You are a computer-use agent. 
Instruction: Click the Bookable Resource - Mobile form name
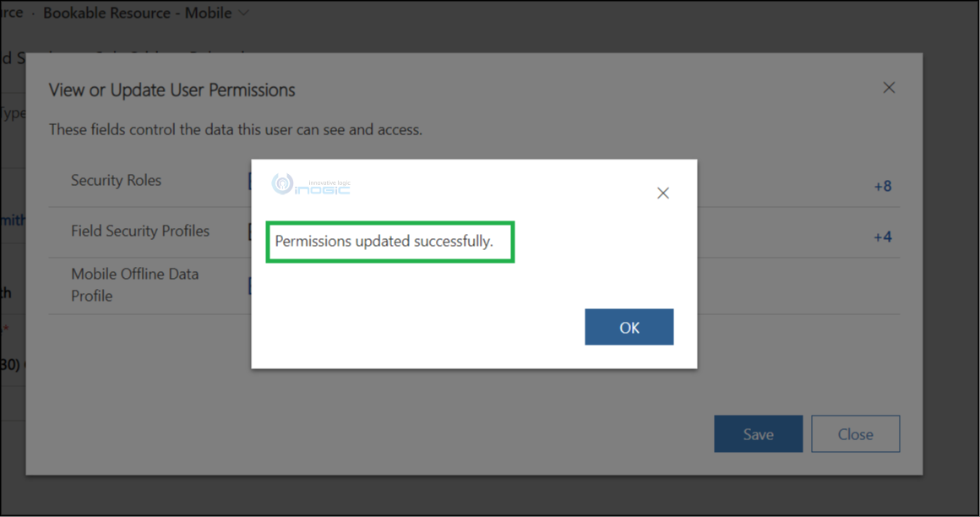click(138, 14)
